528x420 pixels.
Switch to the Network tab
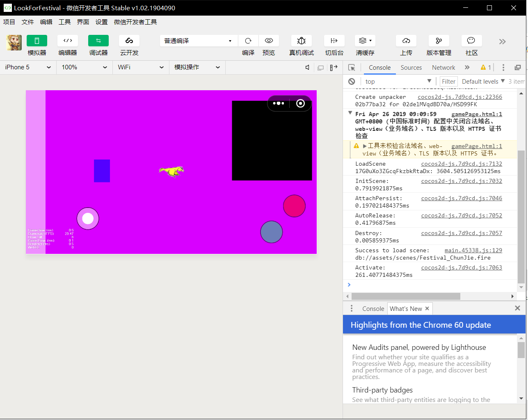[x=443, y=68]
